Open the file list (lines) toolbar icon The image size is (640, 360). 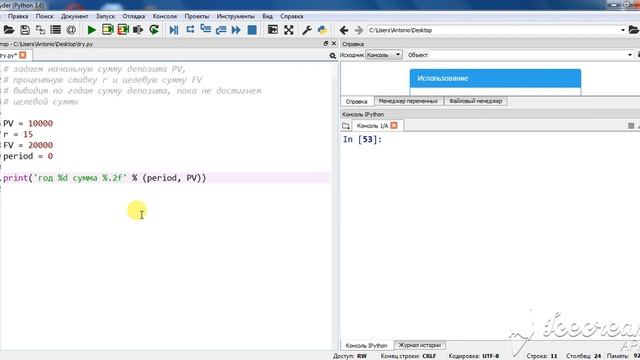[56, 30]
